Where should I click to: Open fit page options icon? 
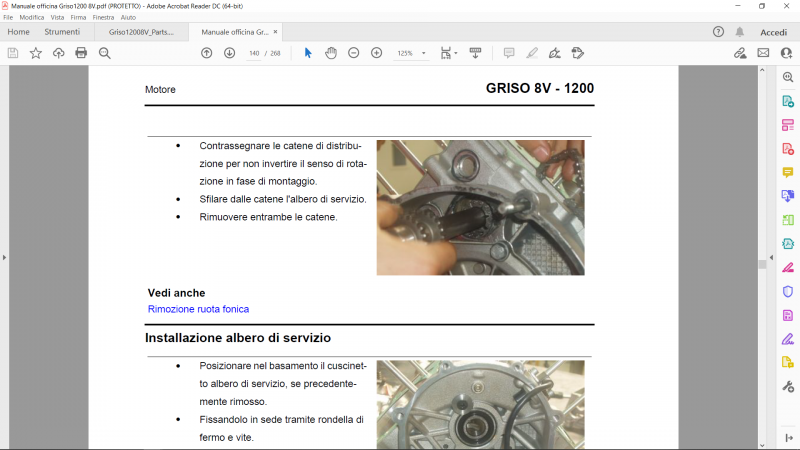(448, 53)
